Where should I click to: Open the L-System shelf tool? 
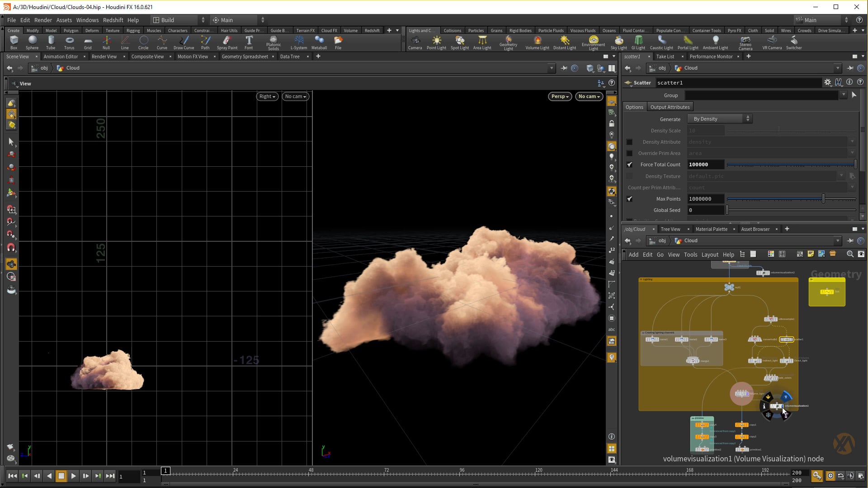coord(298,42)
